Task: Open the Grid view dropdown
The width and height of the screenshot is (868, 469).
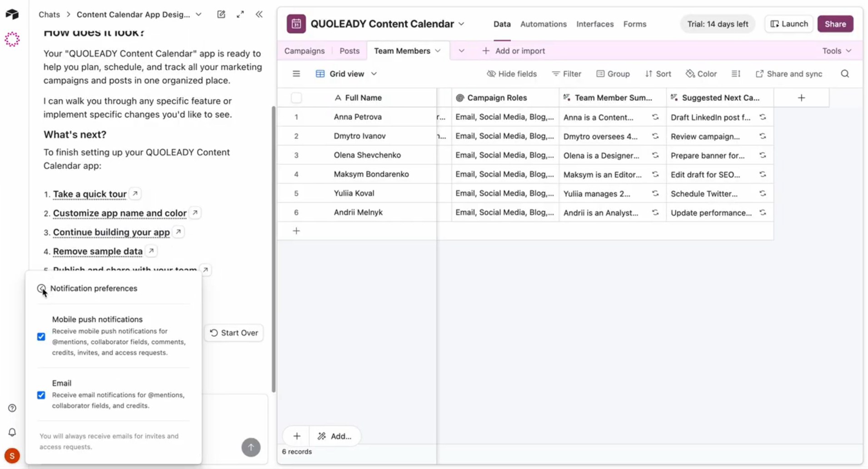Action: click(x=374, y=73)
